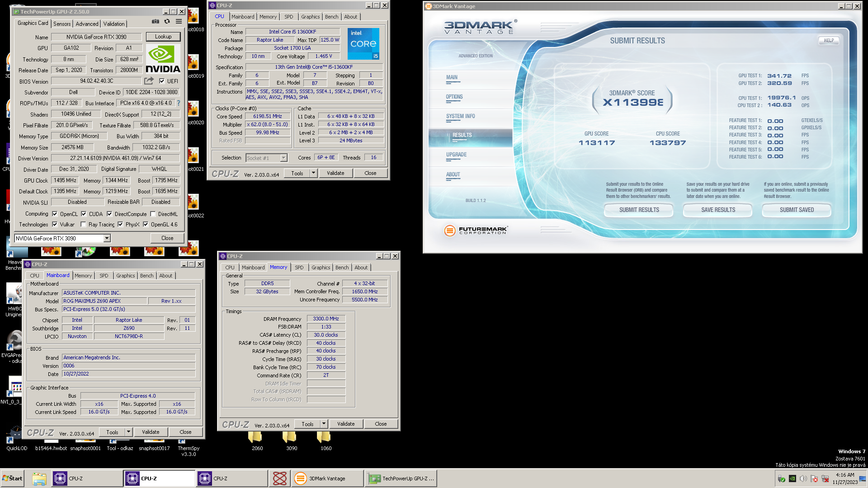Click Validate in CPU-Z Memory window
The width and height of the screenshot is (868, 488).
pyautogui.click(x=346, y=424)
